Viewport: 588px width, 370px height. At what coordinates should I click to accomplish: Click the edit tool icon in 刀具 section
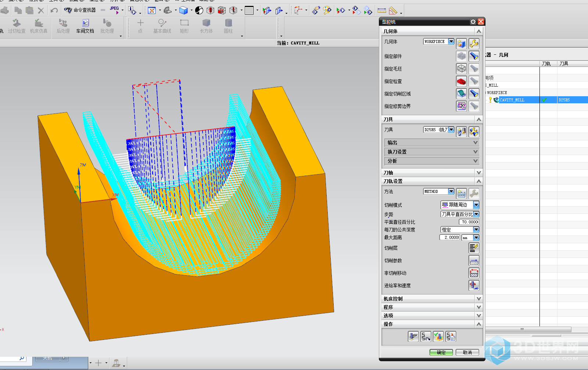click(x=474, y=132)
